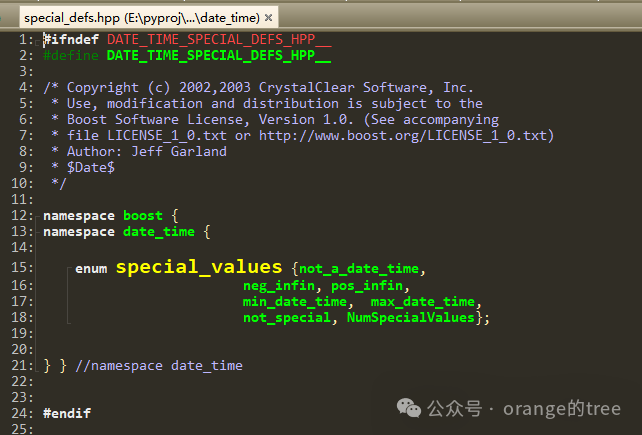Click the http://www.boost.org/LICENSE_1_0.txt URL

403,136
